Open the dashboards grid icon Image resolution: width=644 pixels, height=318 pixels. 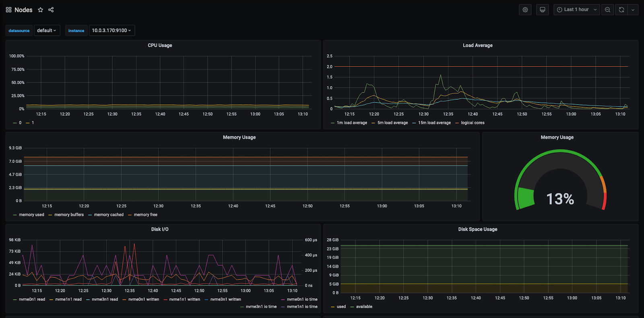tap(8, 10)
